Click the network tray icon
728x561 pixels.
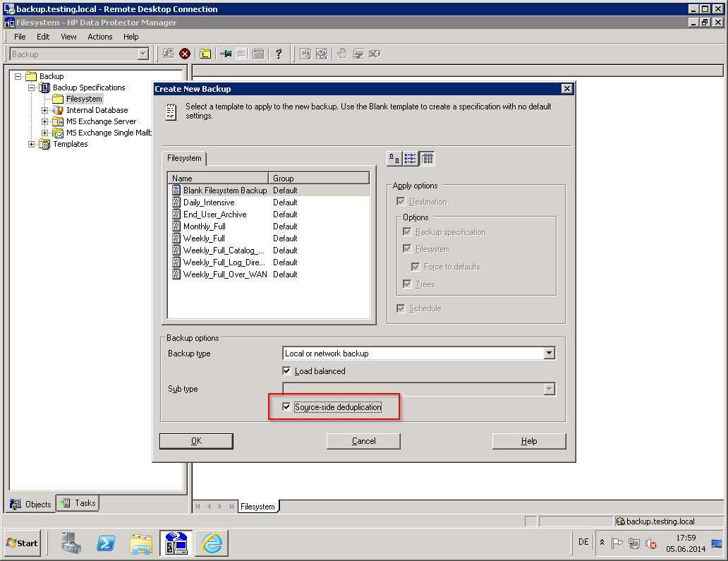(633, 543)
